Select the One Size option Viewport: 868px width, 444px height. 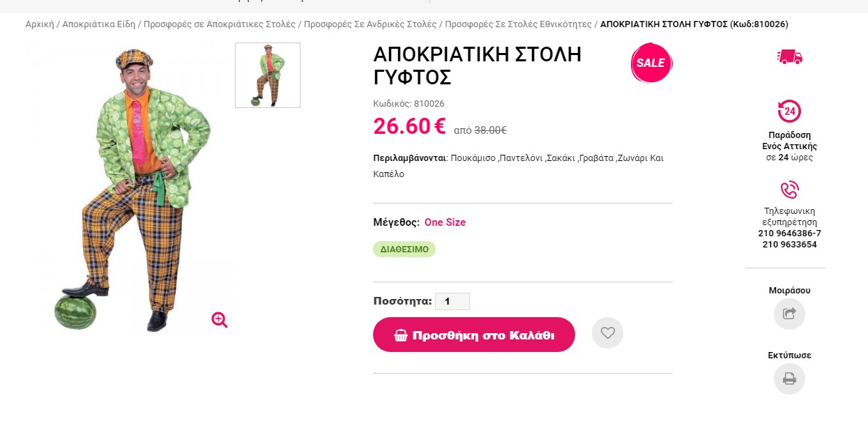(445, 222)
